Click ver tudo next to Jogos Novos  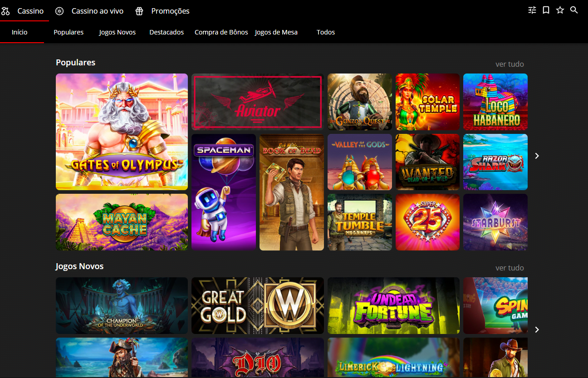coord(510,268)
